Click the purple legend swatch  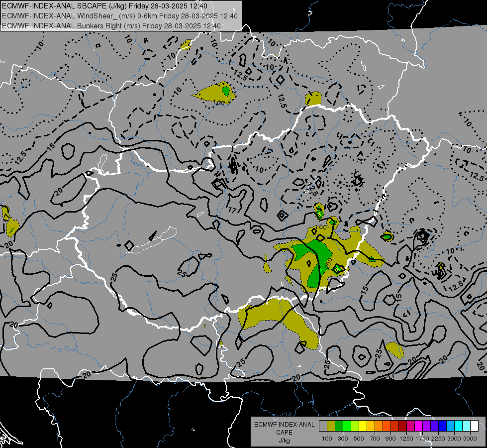(426, 426)
